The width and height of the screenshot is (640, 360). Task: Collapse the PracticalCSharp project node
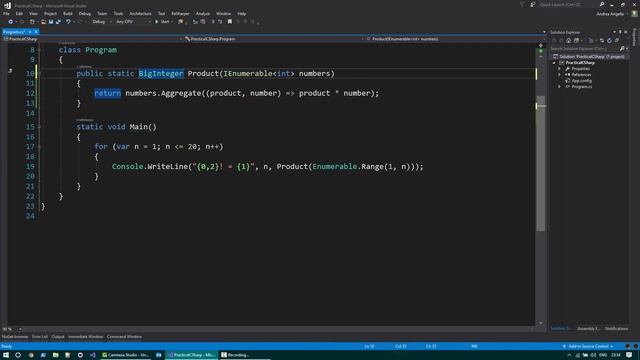pyautogui.click(x=554, y=63)
